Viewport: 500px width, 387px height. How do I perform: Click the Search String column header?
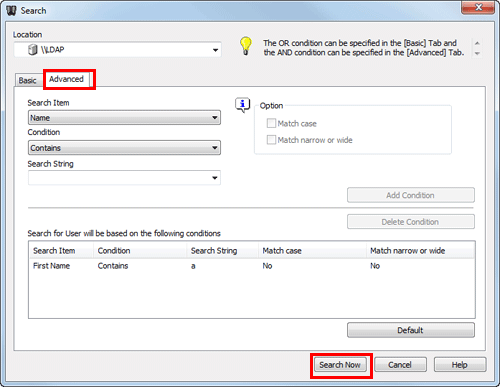click(222, 251)
